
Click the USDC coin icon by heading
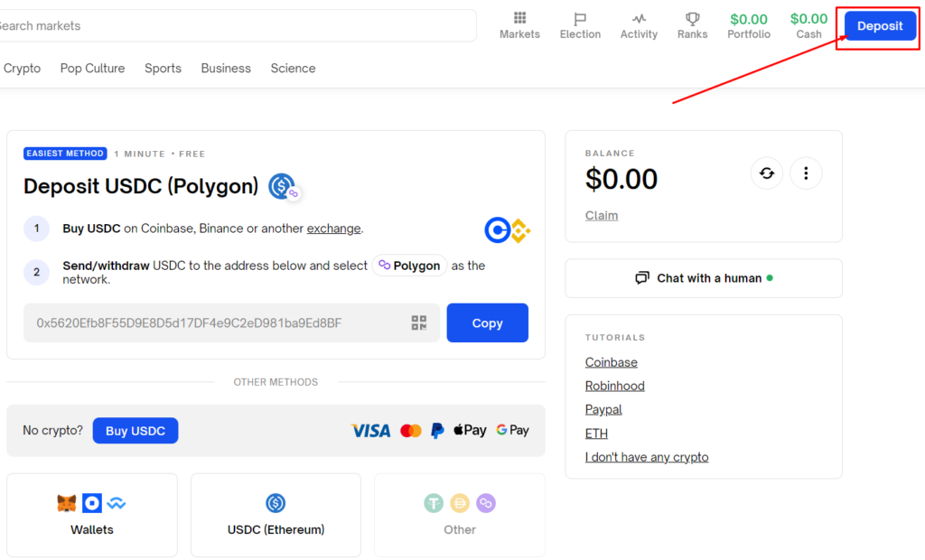[282, 187]
